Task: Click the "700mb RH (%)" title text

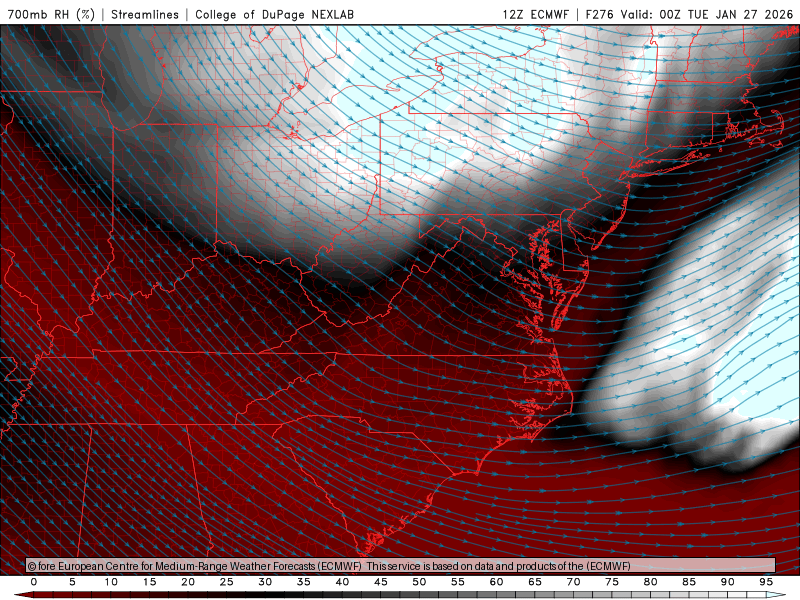Action: click(x=52, y=14)
